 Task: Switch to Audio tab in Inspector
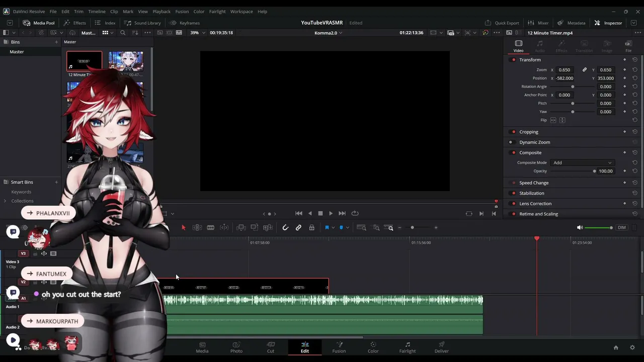[540, 46]
